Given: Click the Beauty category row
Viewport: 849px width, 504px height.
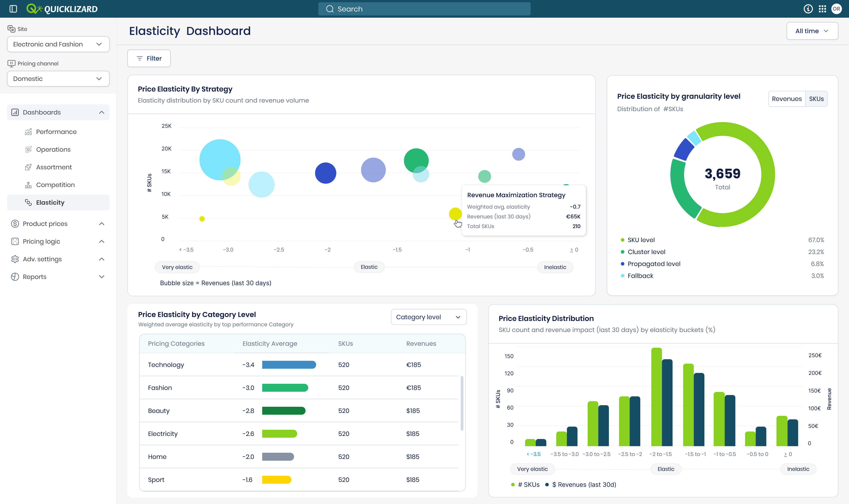Looking at the screenshot, I should [299, 410].
